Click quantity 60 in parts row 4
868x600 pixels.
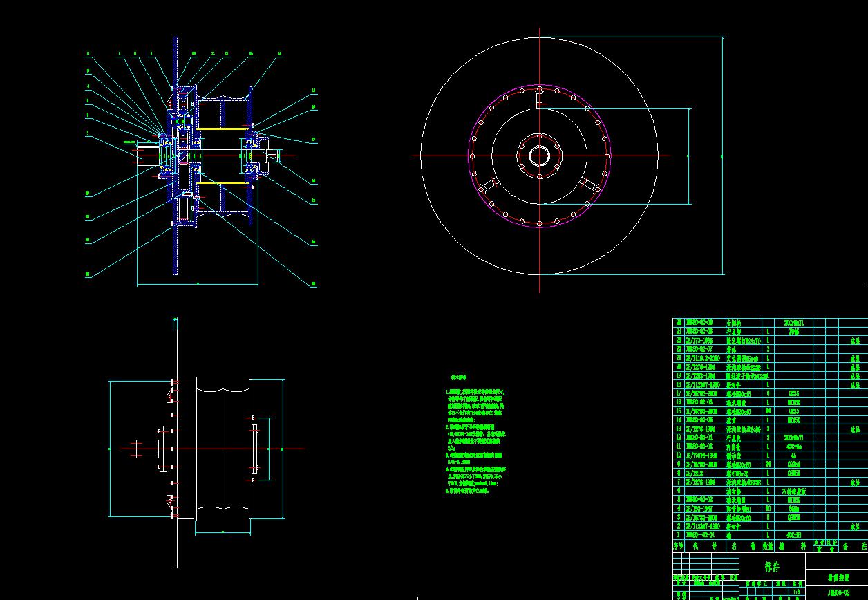coord(768,509)
